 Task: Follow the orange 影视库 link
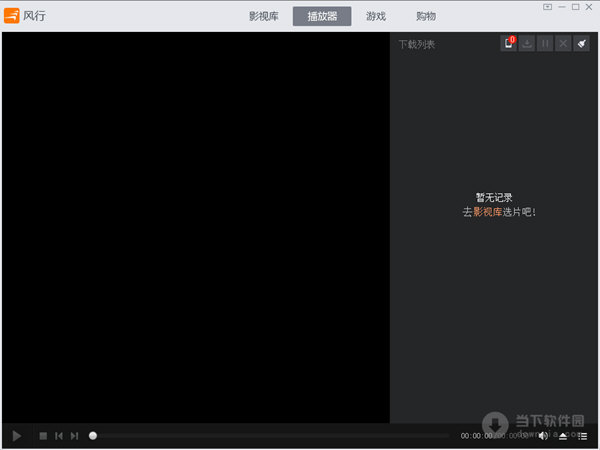488,212
